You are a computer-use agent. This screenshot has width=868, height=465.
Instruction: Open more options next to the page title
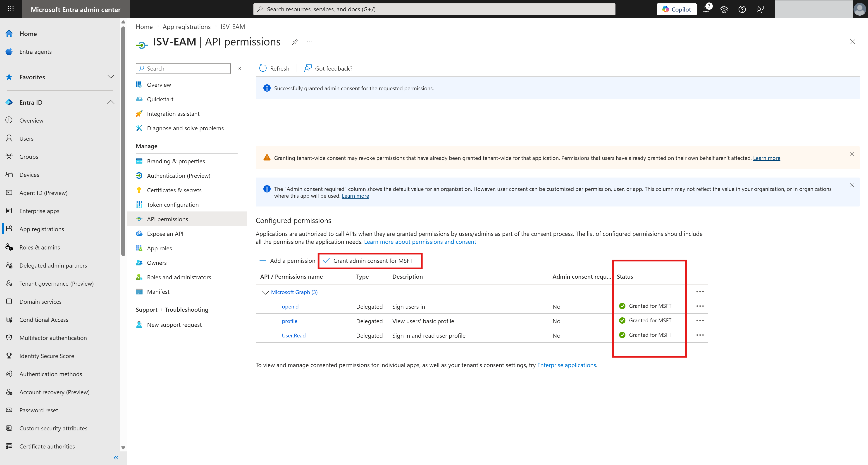tap(310, 42)
